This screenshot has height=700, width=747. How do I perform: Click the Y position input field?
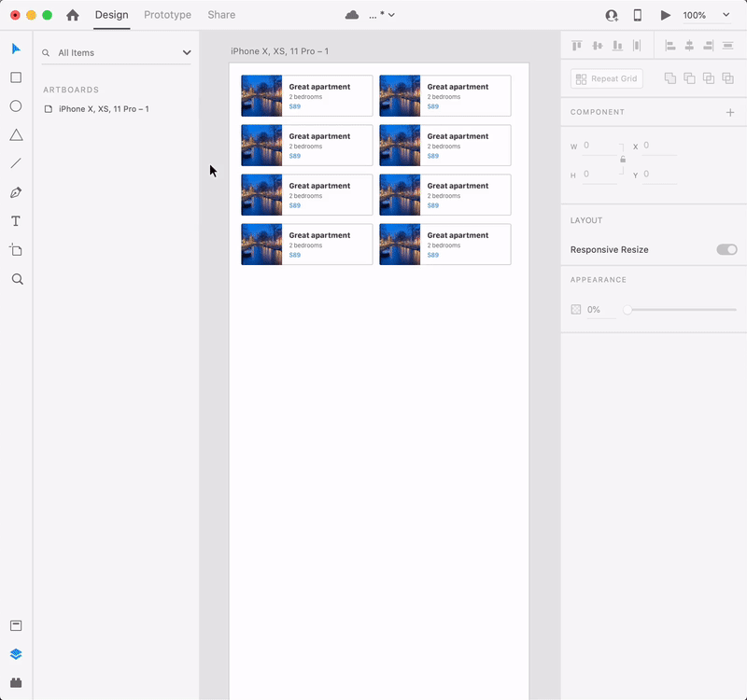point(660,175)
